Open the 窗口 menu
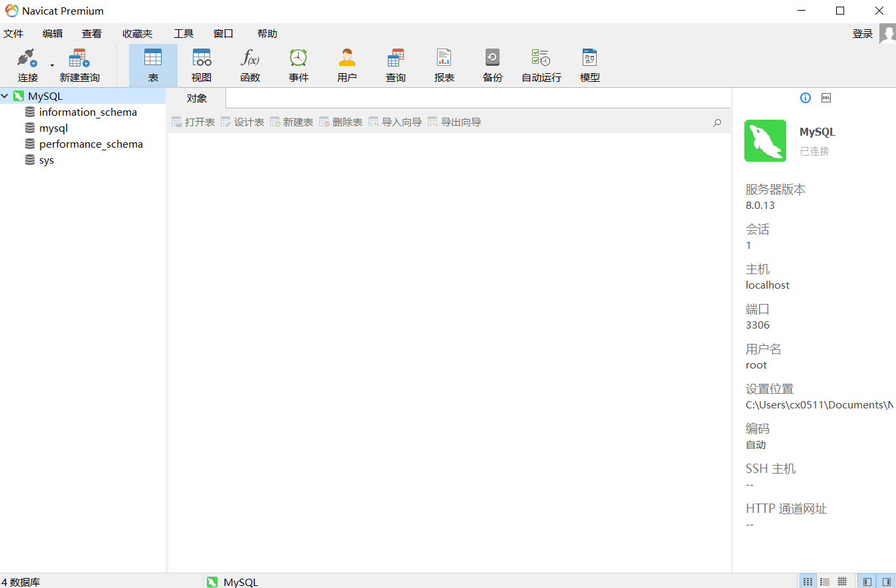896x588 pixels. tap(224, 33)
